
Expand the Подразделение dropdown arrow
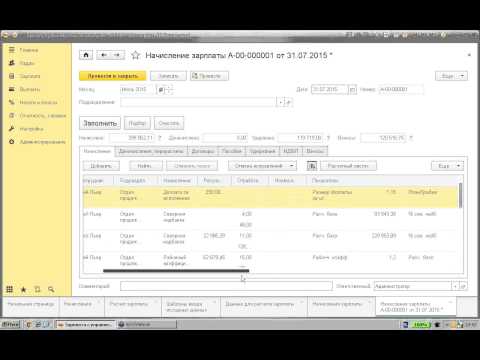pos(281,102)
